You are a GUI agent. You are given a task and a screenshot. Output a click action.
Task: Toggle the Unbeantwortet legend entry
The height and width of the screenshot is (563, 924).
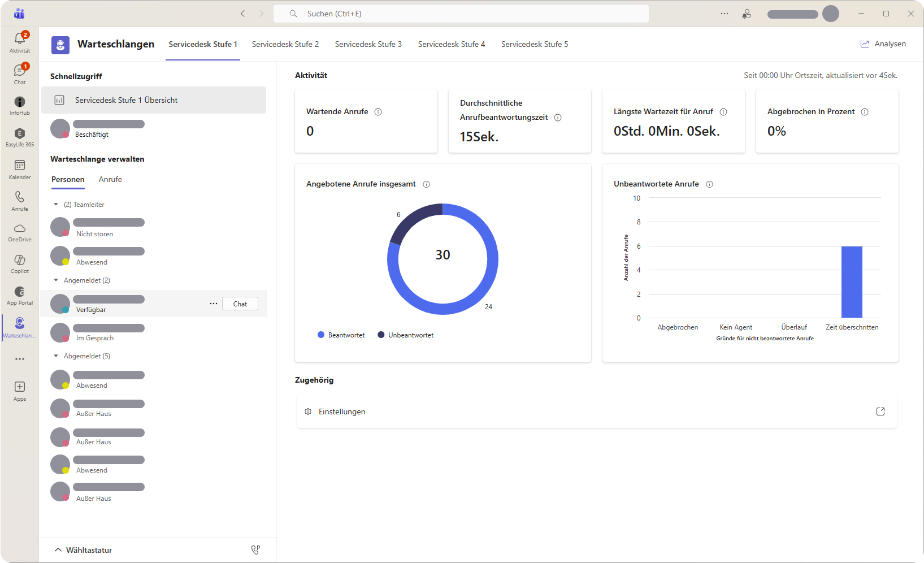[x=405, y=335]
